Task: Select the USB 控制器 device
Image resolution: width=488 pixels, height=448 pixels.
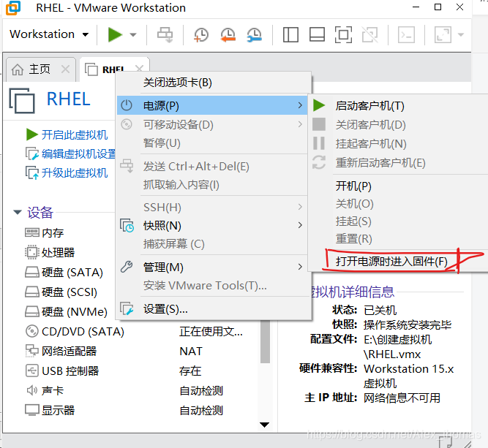Action: pyautogui.click(x=62, y=371)
